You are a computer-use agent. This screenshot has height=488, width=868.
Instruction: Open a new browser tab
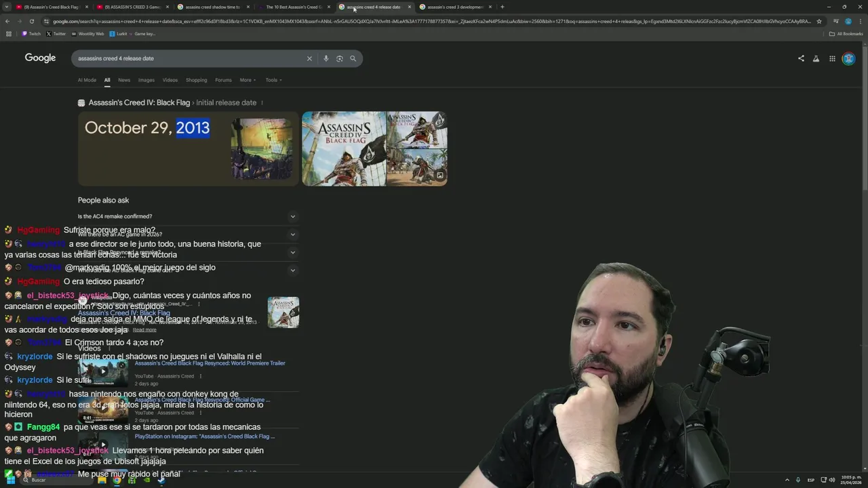(x=502, y=7)
